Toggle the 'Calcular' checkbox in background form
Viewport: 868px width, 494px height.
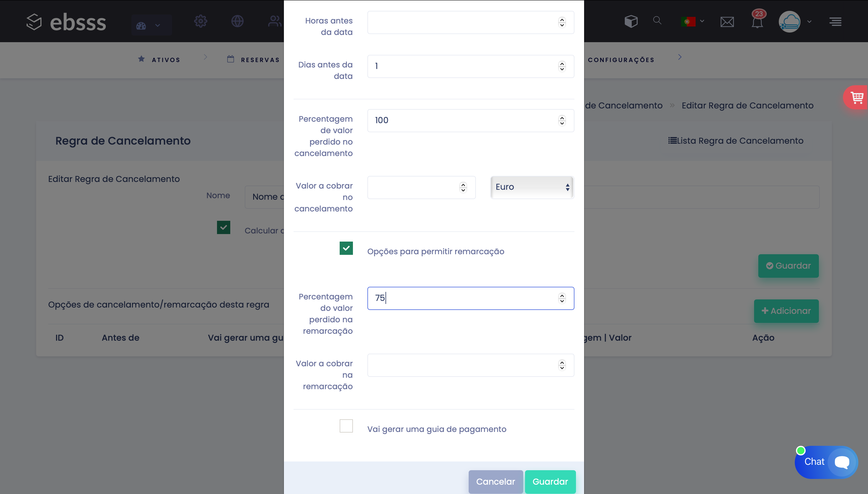[x=223, y=228]
